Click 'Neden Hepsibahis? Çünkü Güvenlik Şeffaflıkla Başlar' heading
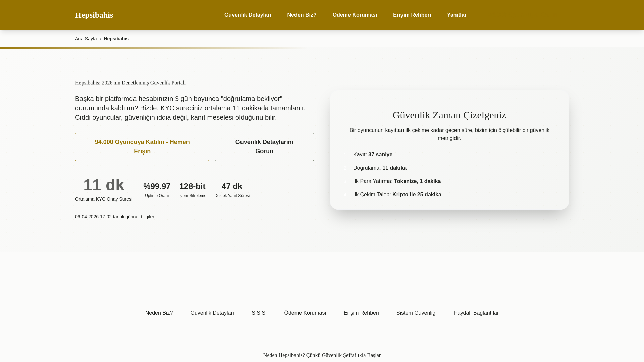The image size is (644, 362). point(322,355)
